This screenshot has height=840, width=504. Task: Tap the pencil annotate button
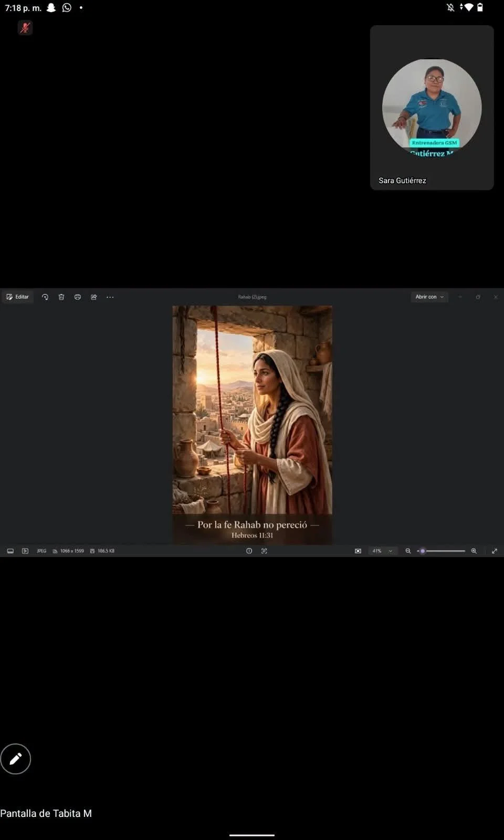click(16, 759)
